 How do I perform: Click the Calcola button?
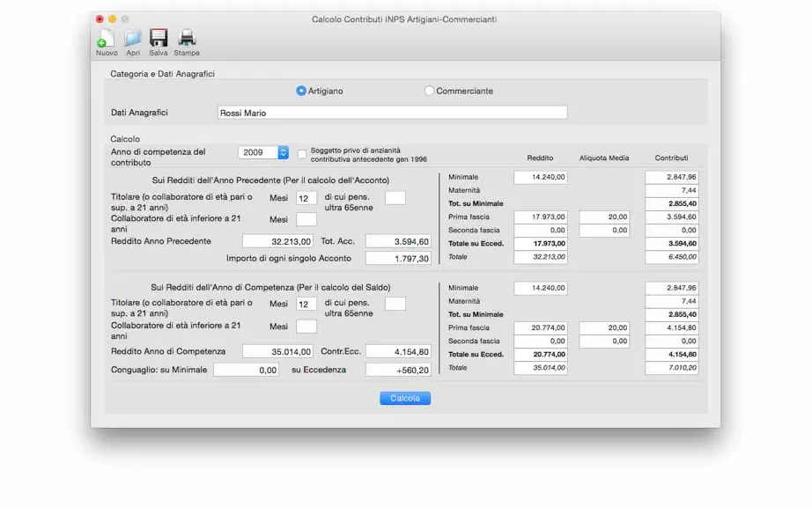405,398
